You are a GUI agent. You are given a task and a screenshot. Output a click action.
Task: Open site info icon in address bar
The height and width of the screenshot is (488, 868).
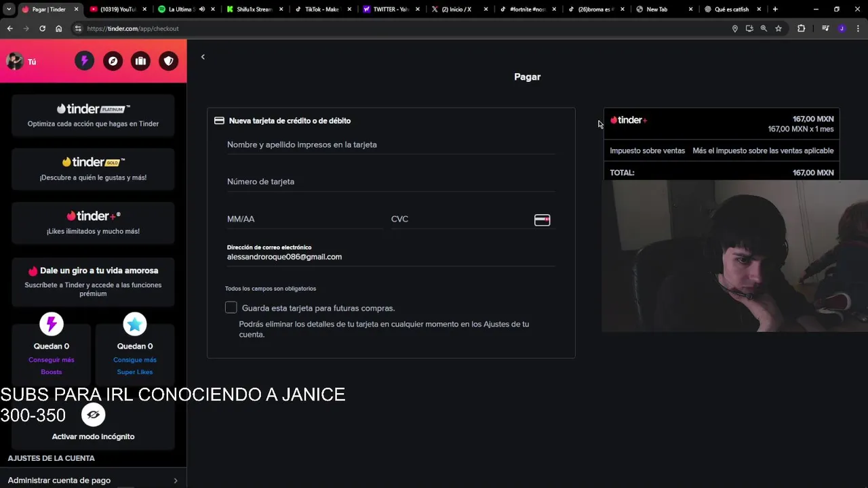click(78, 28)
